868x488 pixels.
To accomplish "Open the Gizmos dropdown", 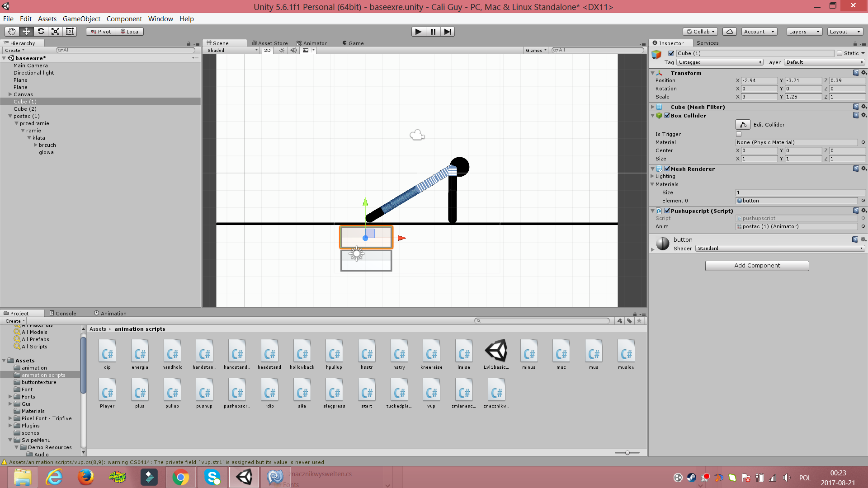I will click(x=536, y=50).
